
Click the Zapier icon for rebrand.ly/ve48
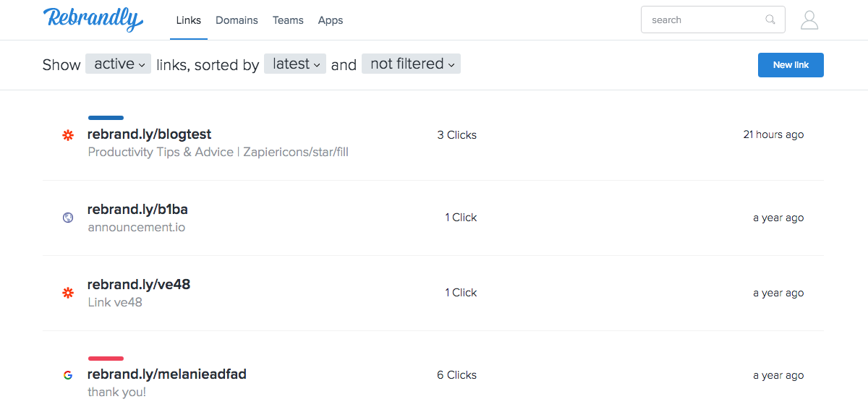[x=68, y=293]
